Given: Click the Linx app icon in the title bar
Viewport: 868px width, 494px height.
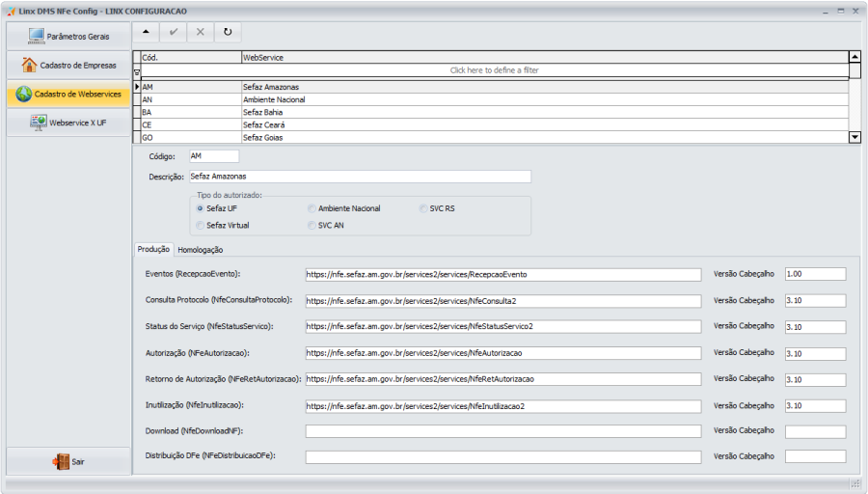Looking at the screenshot, I should click(11, 11).
